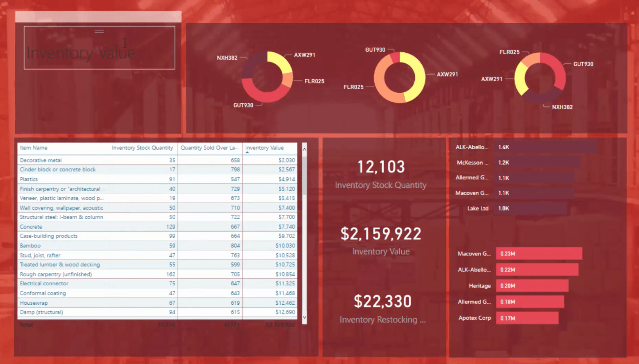Screen dimensions: 639x364
Task: Select the Treated lumber & wood decking row
Action: pos(157,264)
